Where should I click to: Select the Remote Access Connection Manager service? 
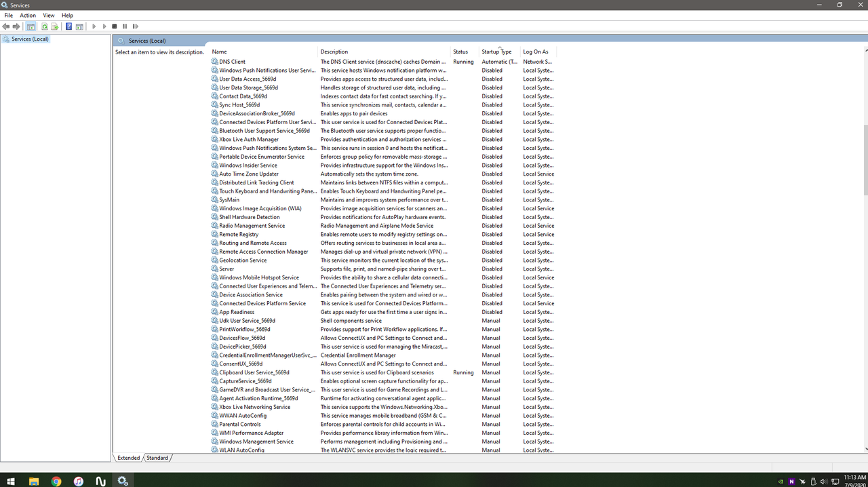click(x=383, y=252)
